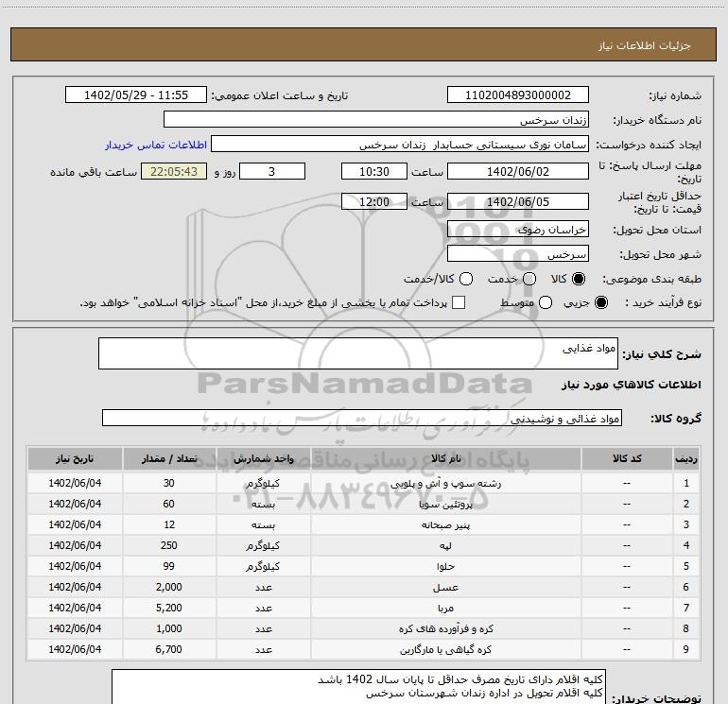Click the response deadline date 1402/06/02
The height and width of the screenshot is (704, 728).
point(518,171)
